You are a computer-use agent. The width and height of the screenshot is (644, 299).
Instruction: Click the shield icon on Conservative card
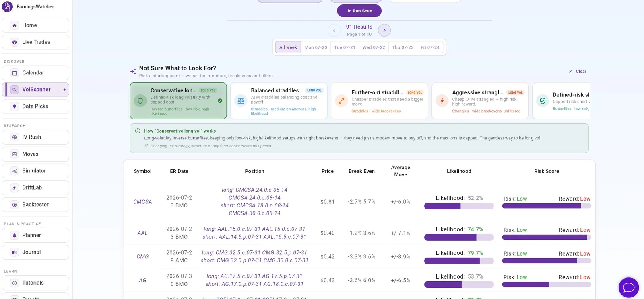[140, 101]
